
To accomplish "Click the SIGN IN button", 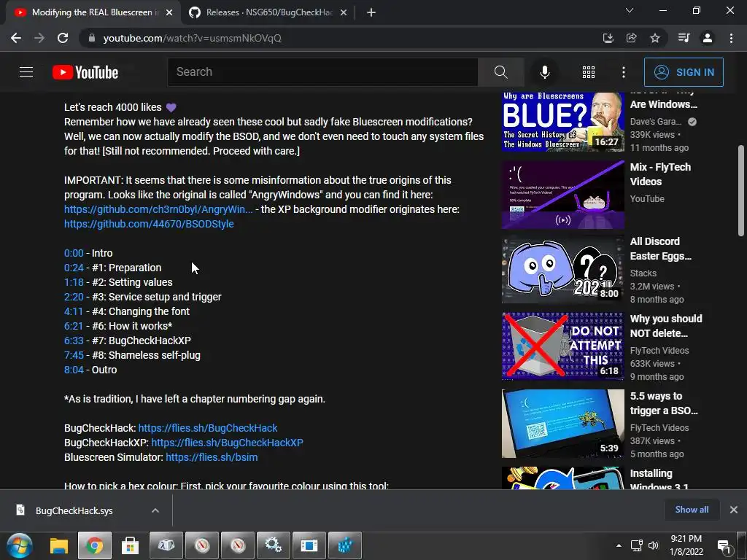I will (x=684, y=72).
